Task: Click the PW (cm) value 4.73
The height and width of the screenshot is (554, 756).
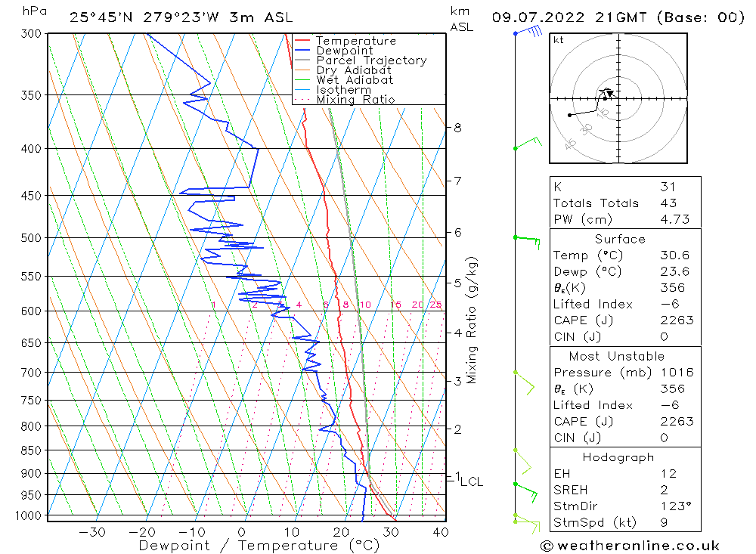Action: pos(675,219)
